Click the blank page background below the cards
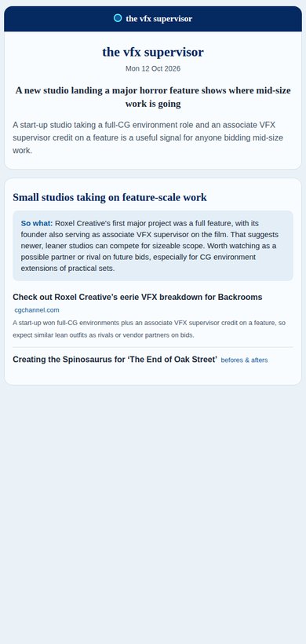The height and width of the screenshot is (644, 306). [x=153, y=514]
